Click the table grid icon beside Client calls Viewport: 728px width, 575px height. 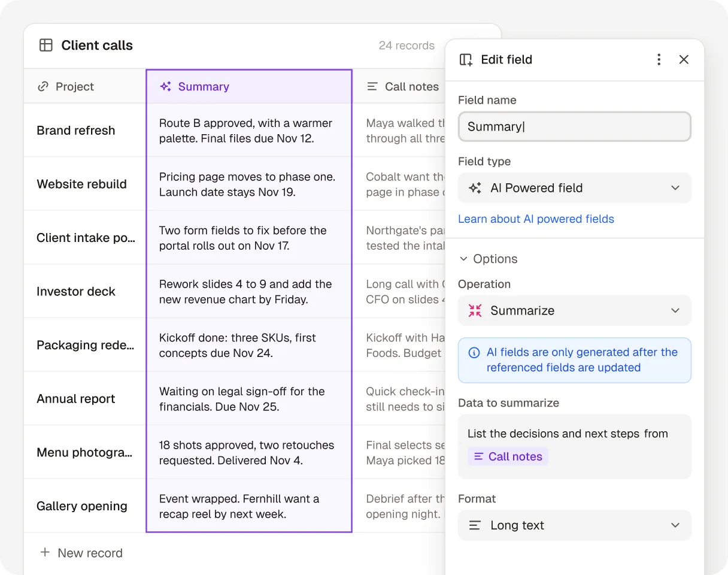click(x=46, y=45)
